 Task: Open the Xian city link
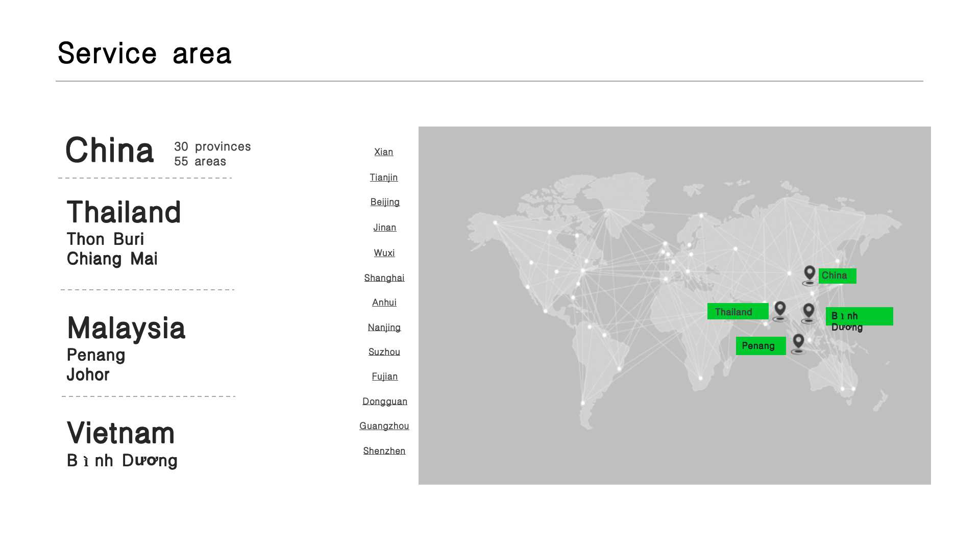coord(384,152)
